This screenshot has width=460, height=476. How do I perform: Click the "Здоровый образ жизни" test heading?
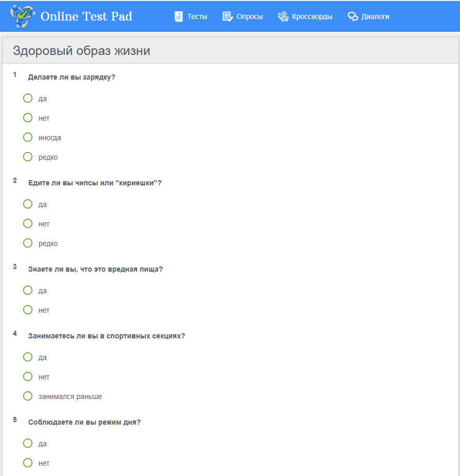(82, 51)
